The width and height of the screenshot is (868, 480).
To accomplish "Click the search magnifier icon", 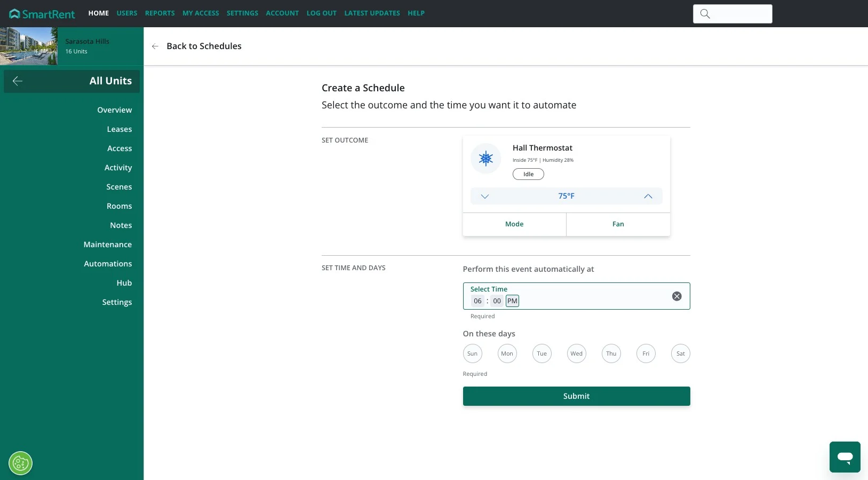I will [705, 14].
